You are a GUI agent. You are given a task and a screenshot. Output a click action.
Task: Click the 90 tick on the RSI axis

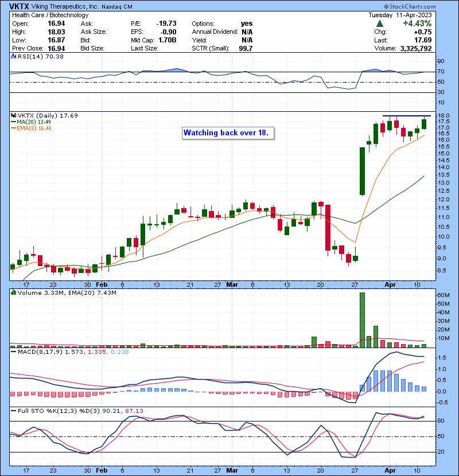tap(441, 61)
